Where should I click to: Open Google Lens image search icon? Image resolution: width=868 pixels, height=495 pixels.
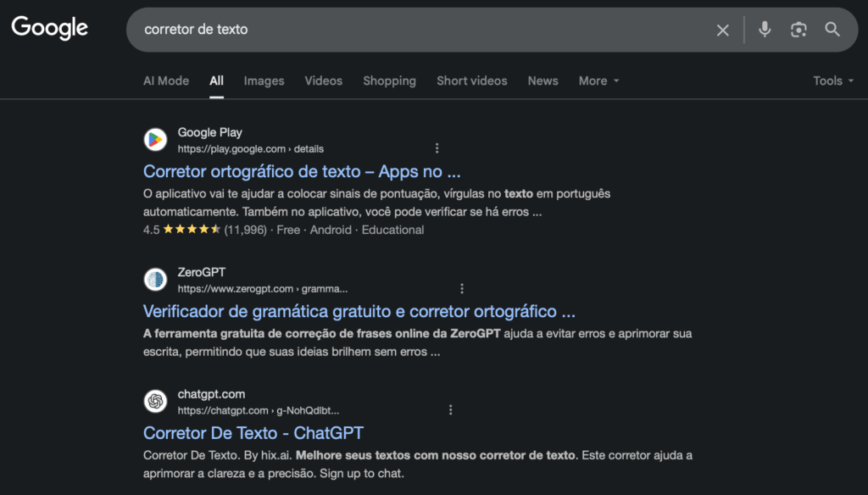pos(798,30)
